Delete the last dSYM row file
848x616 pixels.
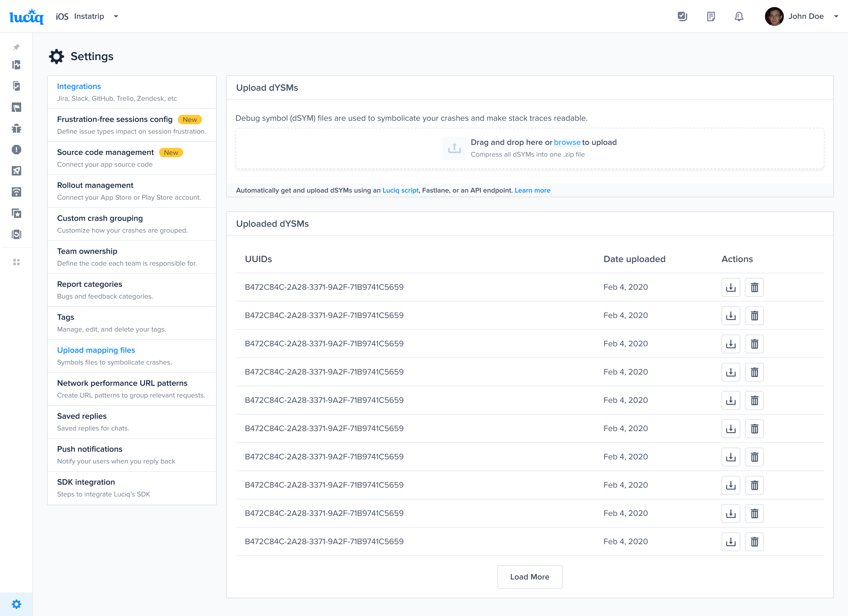754,542
